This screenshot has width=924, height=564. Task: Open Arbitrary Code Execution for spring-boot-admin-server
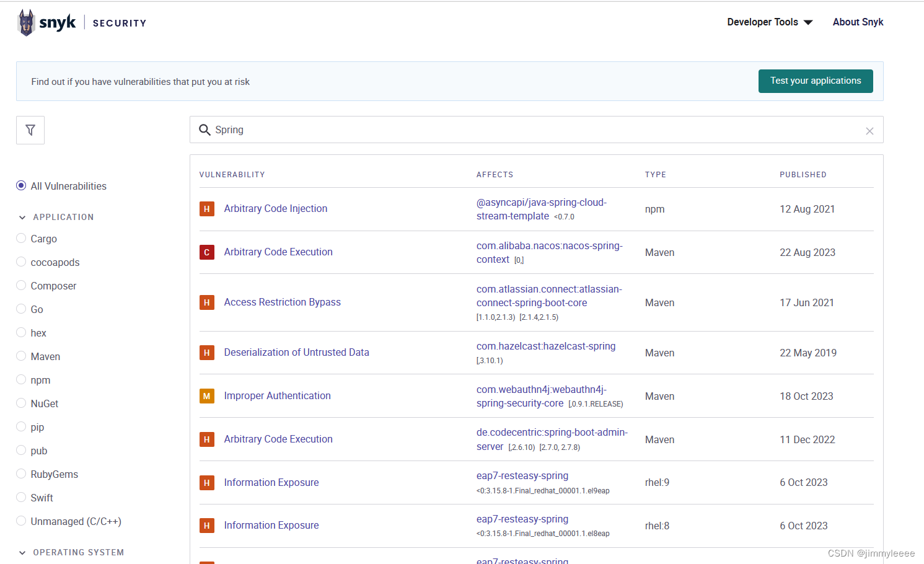click(x=278, y=439)
